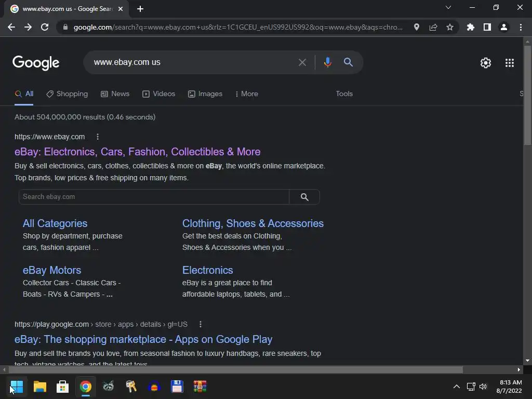
Task: Clear the Google search box text
Action: 302,62
